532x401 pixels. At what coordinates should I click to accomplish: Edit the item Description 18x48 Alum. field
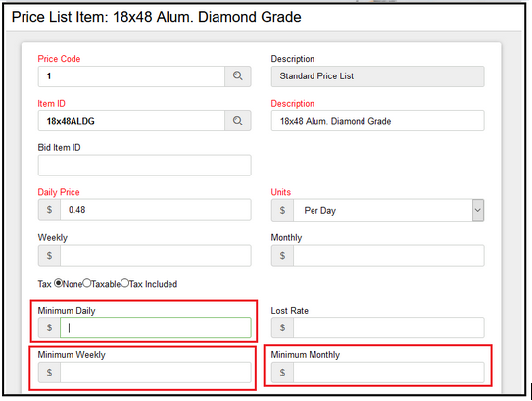377,121
